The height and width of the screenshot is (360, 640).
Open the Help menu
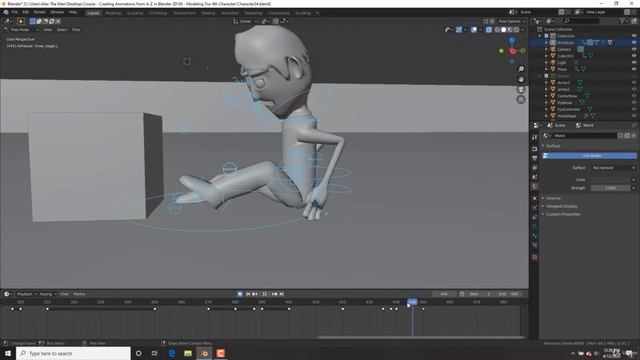tap(73, 12)
